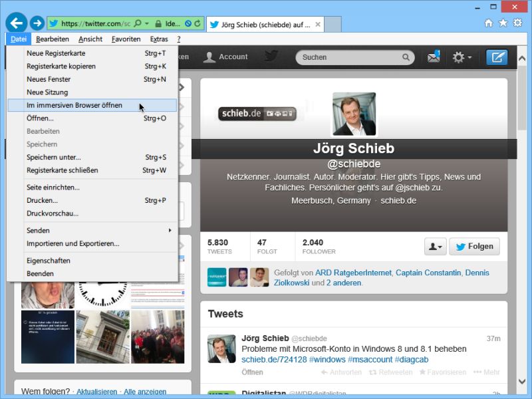Compose a new tweet button

coord(497,57)
